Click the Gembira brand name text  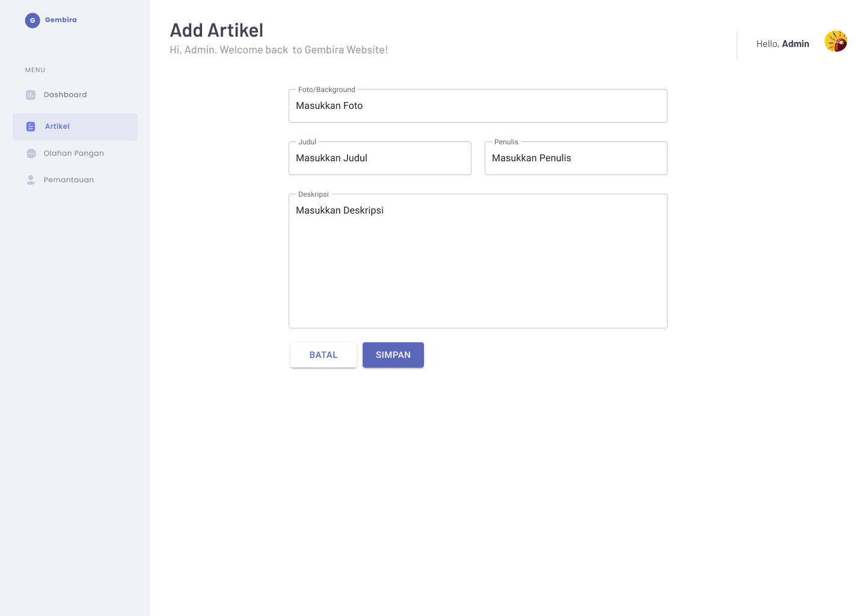point(61,20)
